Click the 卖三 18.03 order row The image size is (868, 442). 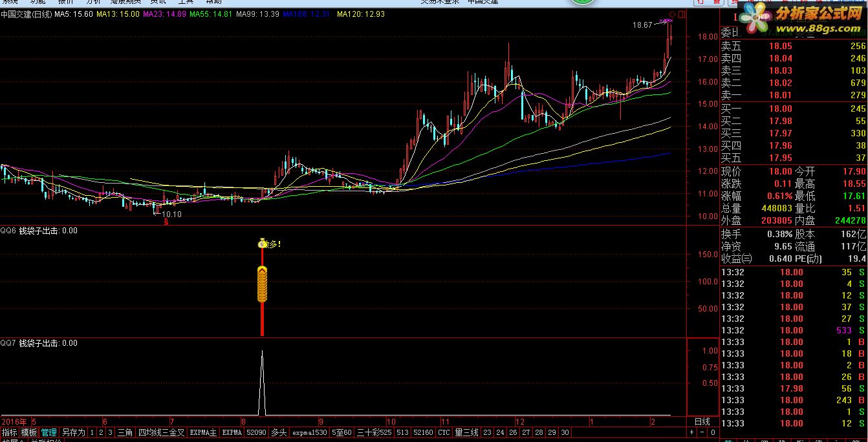tap(794, 70)
